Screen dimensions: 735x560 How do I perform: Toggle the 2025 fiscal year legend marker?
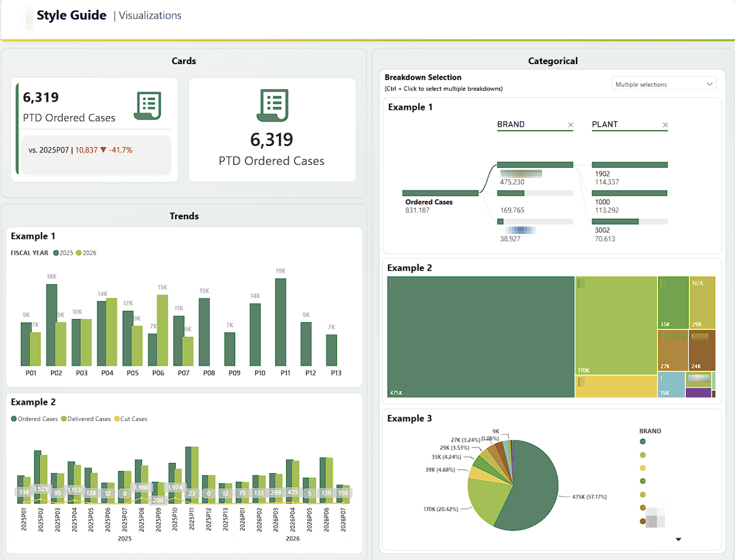pos(56,253)
